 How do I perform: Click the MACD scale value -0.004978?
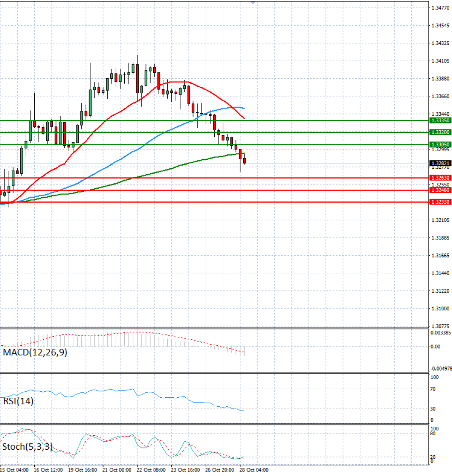point(441,368)
